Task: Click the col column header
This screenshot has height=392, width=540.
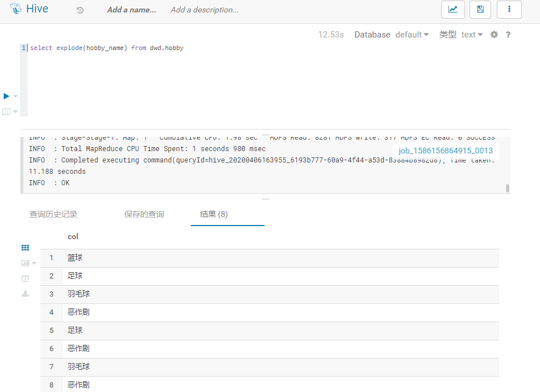Action: coord(73,237)
